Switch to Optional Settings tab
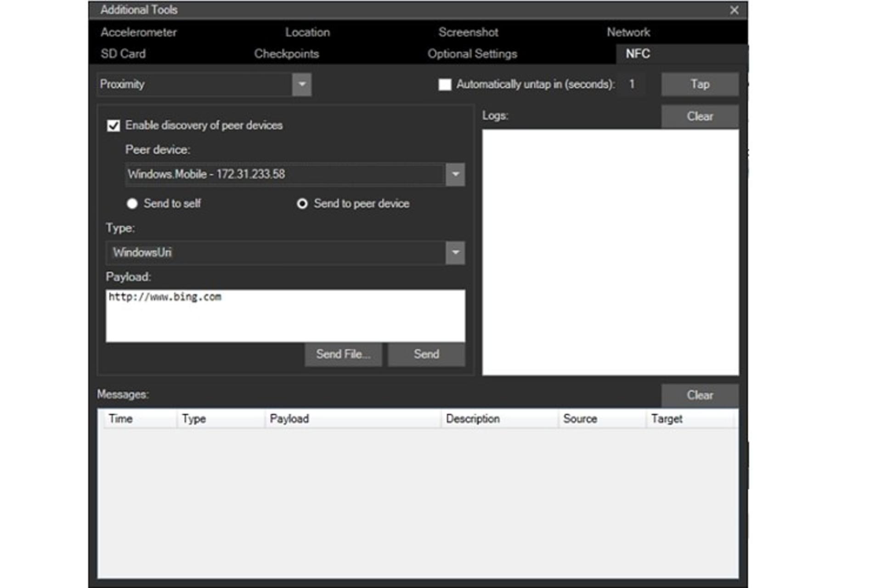 [x=472, y=54]
